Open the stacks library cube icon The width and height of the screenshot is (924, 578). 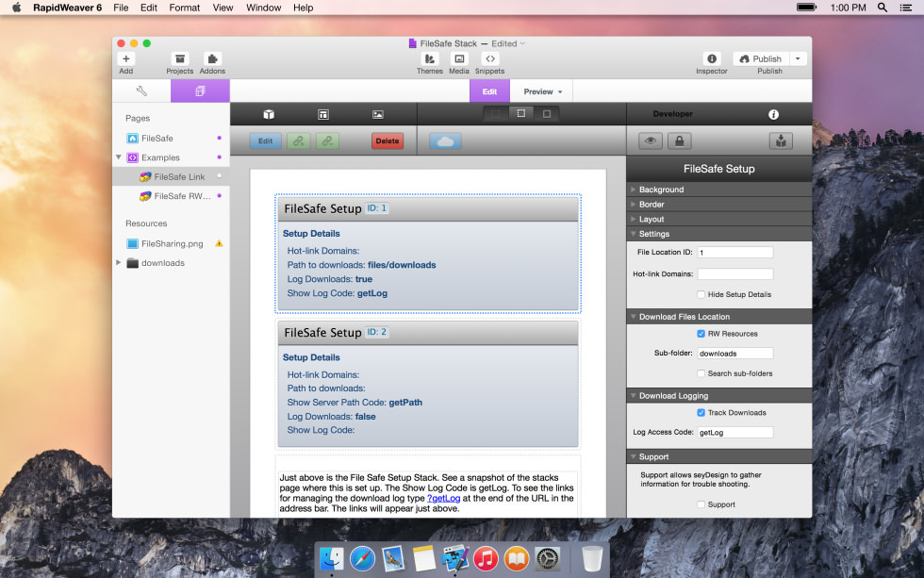269,114
